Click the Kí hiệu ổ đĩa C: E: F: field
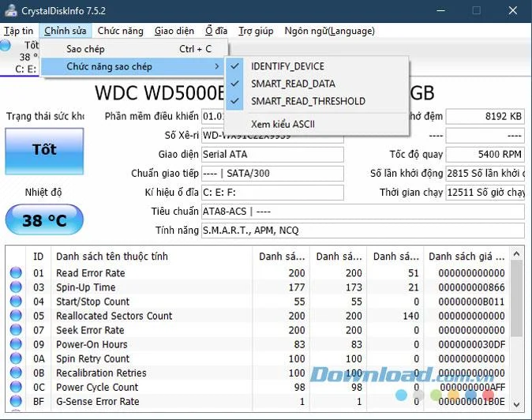The height and width of the screenshot is (420, 532). [x=272, y=193]
